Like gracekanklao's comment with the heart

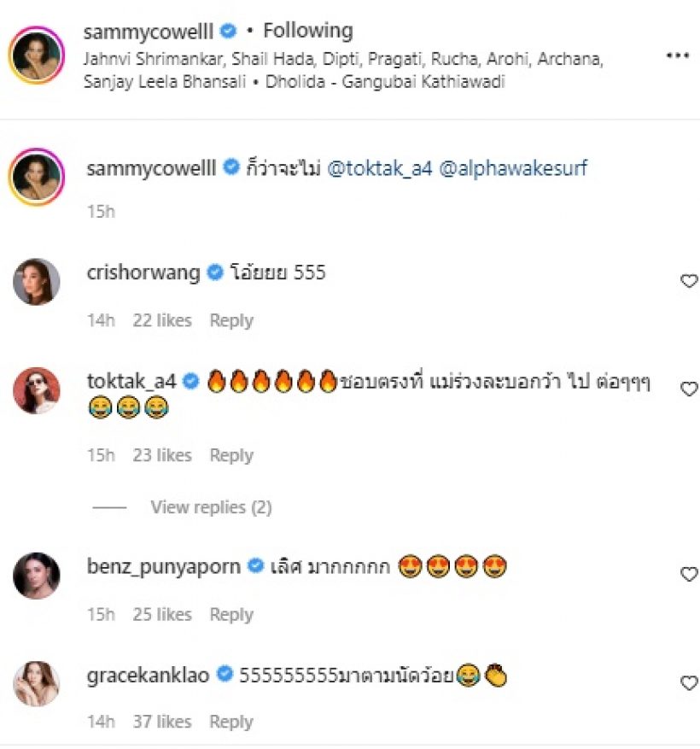[689, 682]
